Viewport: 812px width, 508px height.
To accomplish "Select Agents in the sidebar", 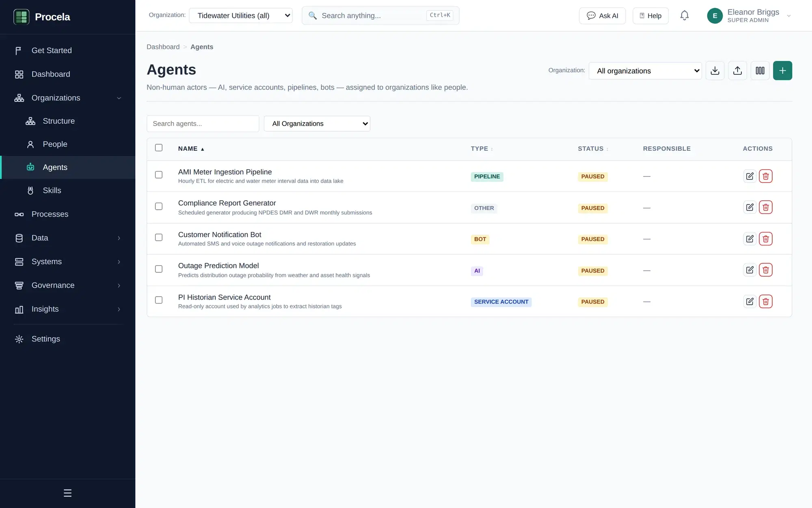I will point(67,167).
